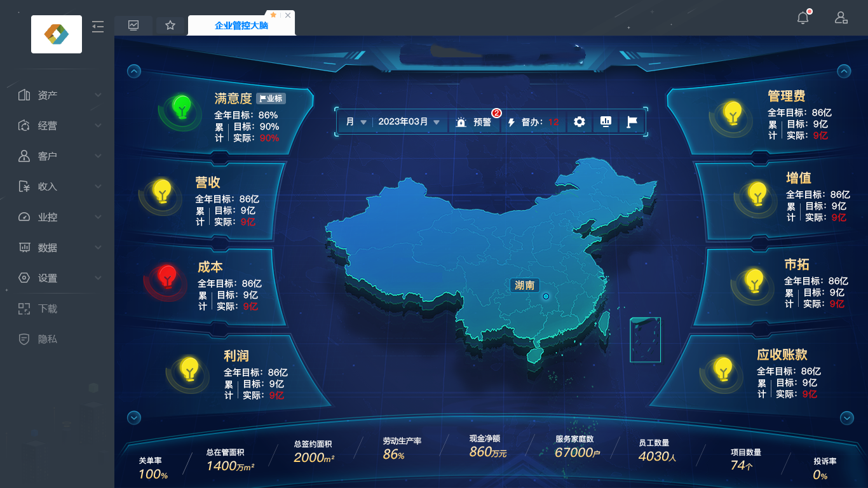Open the gear settings toolbar icon
Screen dimensions: 868x488
coord(579,121)
